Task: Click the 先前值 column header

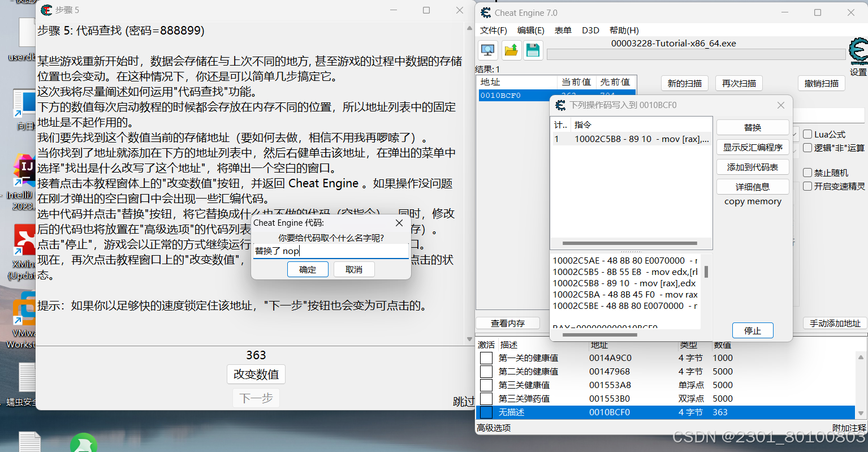Action: pyautogui.click(x=615, y=82)
